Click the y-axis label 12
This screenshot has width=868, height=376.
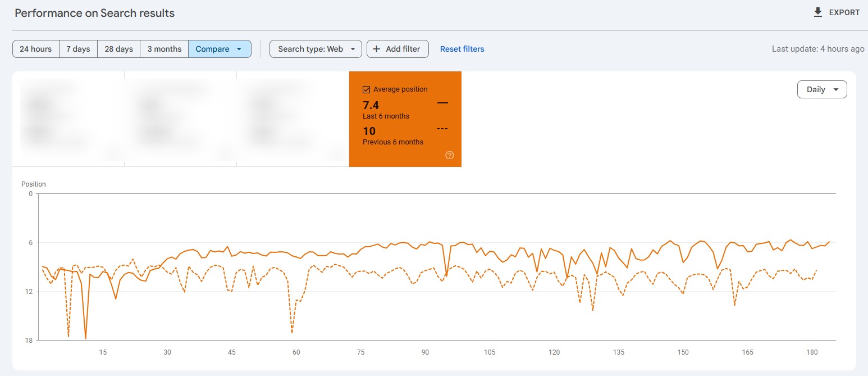click(x=29, y=291)
